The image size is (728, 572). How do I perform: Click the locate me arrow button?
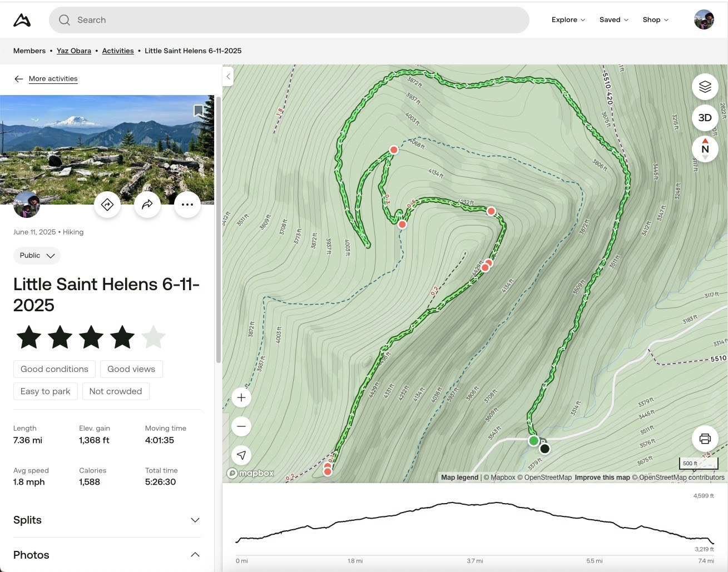(x=241, y=455)
